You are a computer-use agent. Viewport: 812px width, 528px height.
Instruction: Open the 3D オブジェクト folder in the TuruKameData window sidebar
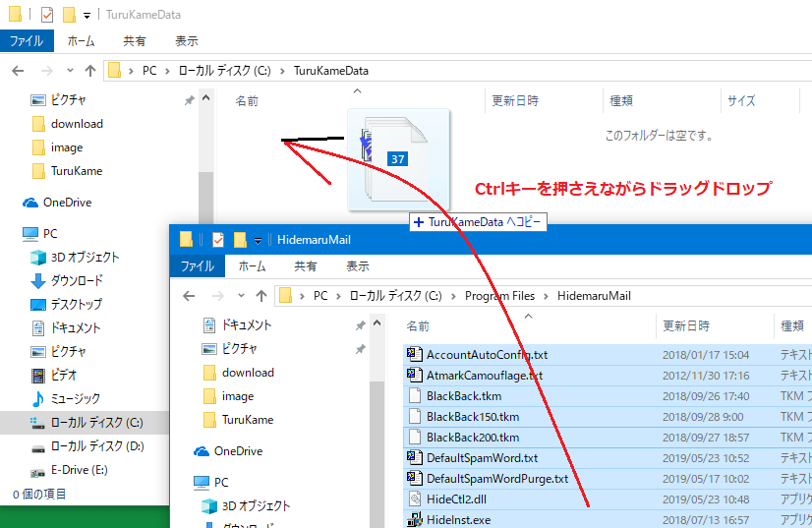pyautogui.click(x=85, y=258)
